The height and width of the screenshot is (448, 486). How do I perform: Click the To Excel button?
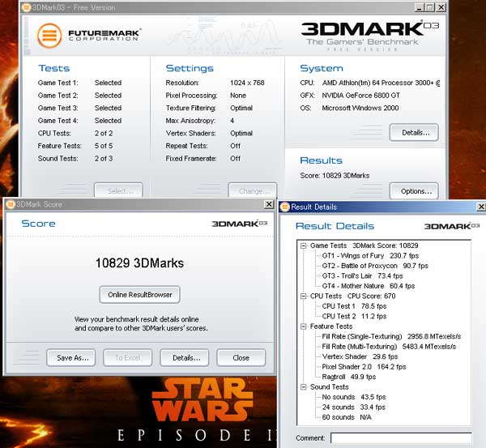128,358
